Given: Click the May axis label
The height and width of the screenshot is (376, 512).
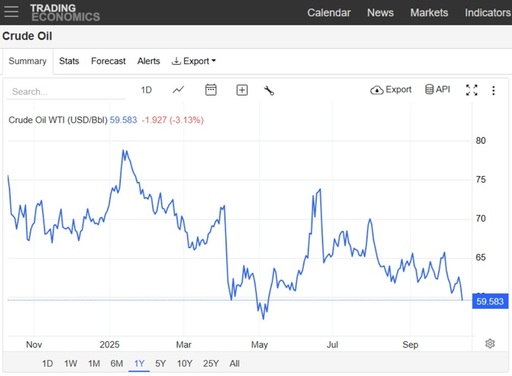Looking at the screenshot, I should coord(259,345).
